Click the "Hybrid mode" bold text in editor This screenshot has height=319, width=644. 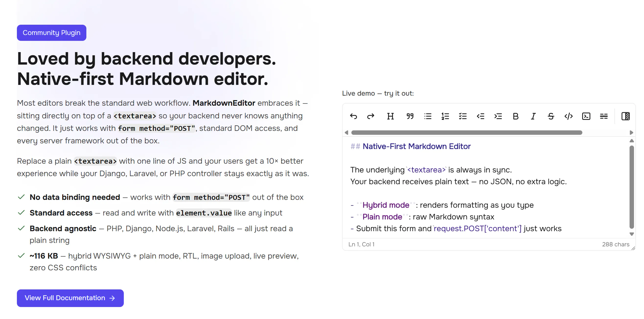coord(386,205)
